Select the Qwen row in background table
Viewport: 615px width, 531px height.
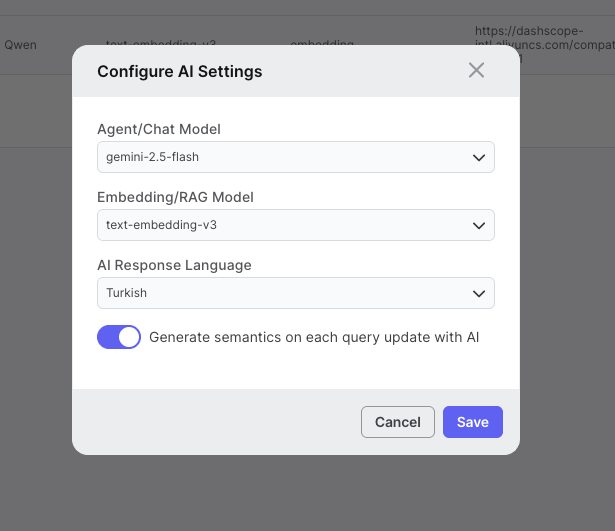tap(20, 45)
